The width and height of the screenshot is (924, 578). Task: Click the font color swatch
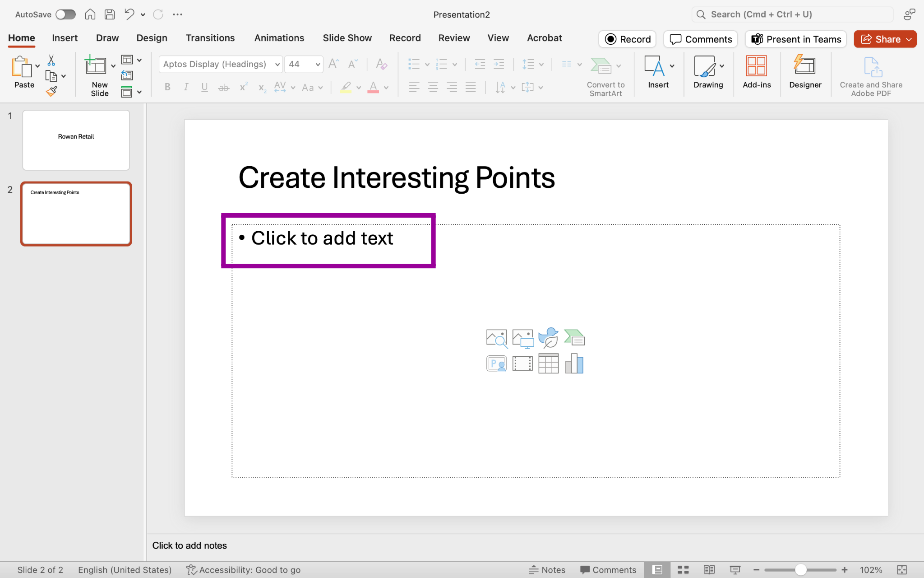373,87
